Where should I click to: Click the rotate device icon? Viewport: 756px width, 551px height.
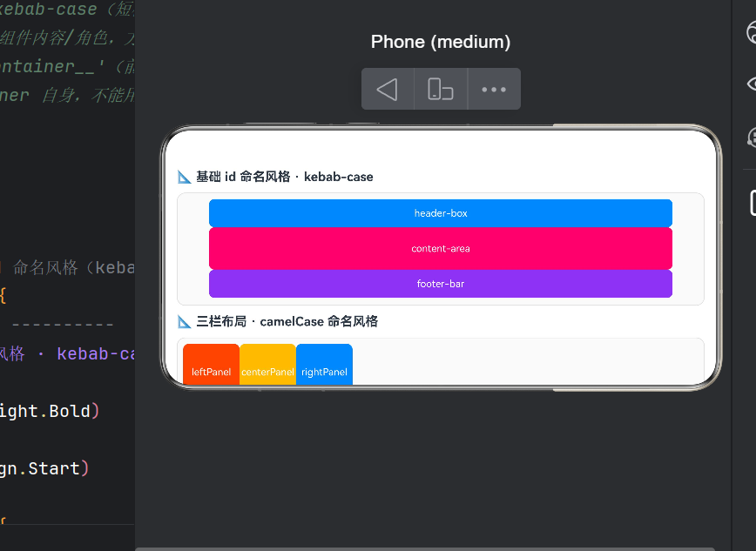440,89
